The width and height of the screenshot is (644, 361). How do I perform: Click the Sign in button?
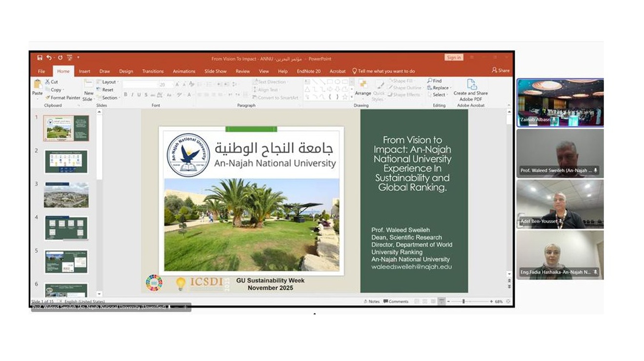click(x=453, y=58)
